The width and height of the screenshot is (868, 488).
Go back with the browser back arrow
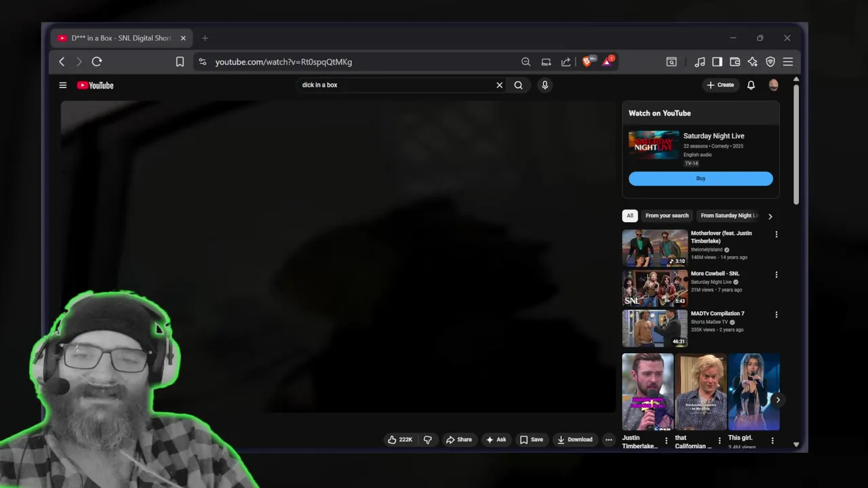(x=62, y=62)
